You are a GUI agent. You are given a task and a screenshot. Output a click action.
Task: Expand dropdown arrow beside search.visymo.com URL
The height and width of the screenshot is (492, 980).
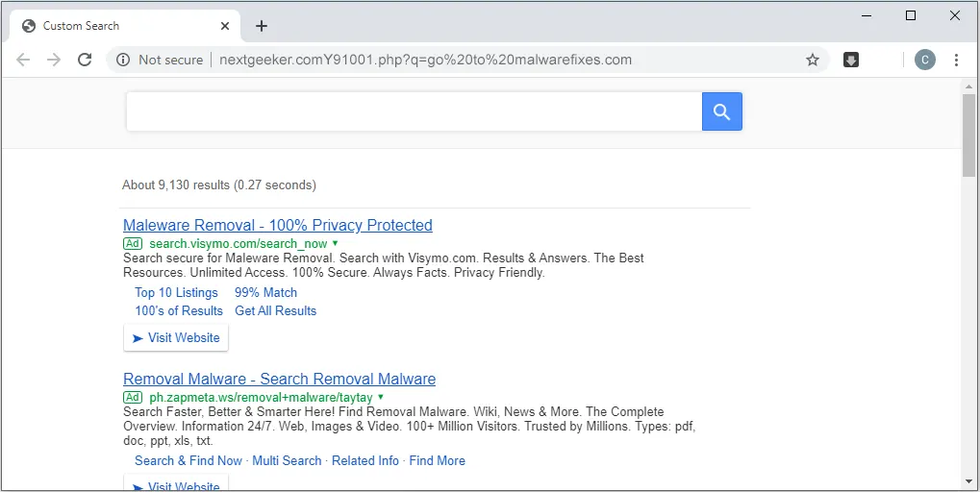tap(335, 243)
